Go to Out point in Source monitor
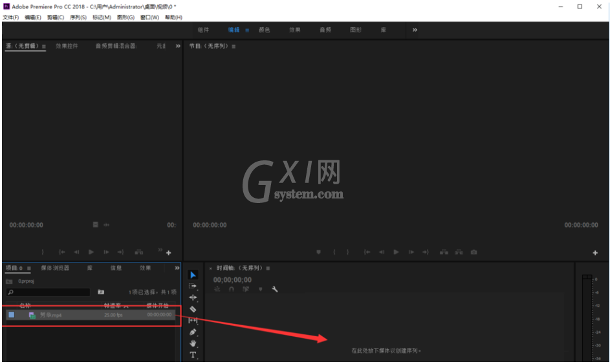The image size is (610, 364). 120,252
